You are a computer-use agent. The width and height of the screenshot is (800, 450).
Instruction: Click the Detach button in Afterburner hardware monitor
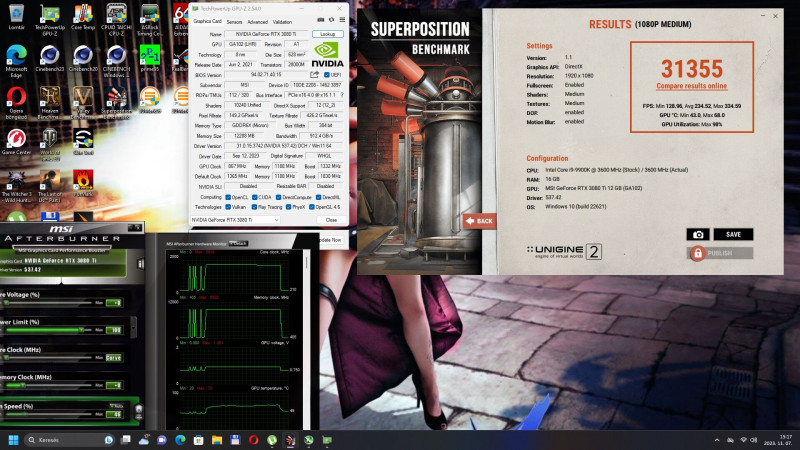(x=238, y=243)
